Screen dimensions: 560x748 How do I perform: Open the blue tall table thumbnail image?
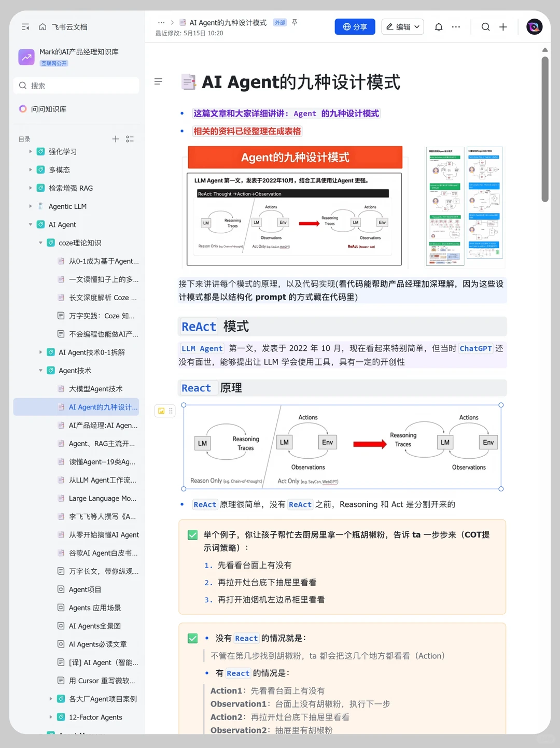tap(484, 203)
